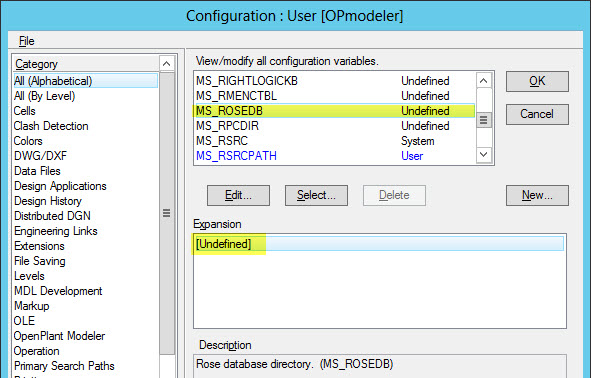
Task: Click the Category list scrollbar thumb
Action: tap(167, 213)
